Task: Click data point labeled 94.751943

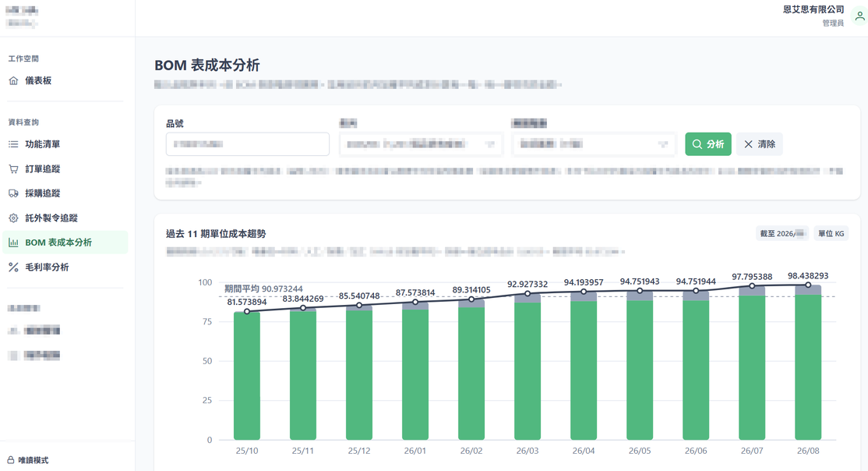Action: click(x=640, y=291)
